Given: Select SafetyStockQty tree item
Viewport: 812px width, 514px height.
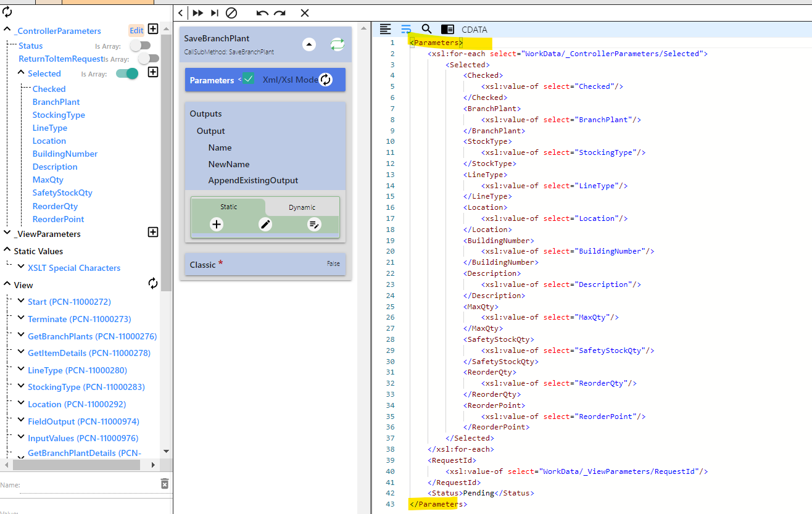Looking at the screenshot, I should (x=62, y=193).
